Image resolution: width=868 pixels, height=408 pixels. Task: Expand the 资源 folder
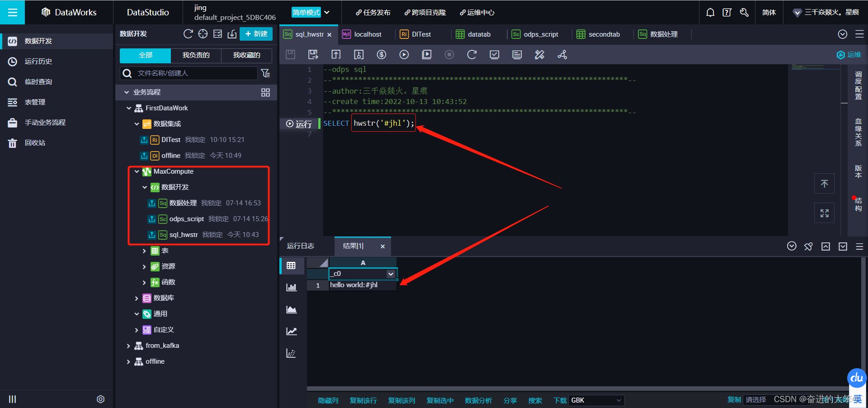pyautogui.click(x=144, y=266)
